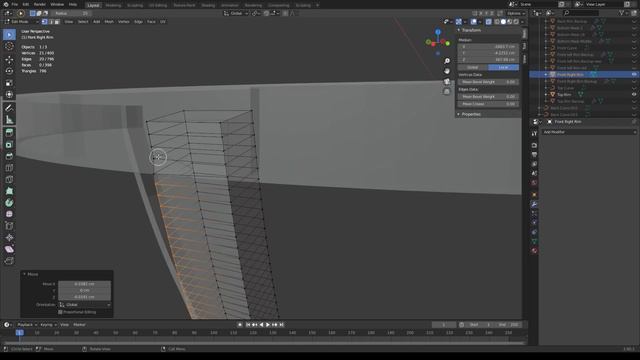The height and width of the screenshot is (360, 640).
Task: Choose the Poly Build tool
Action: click(9, 191)
